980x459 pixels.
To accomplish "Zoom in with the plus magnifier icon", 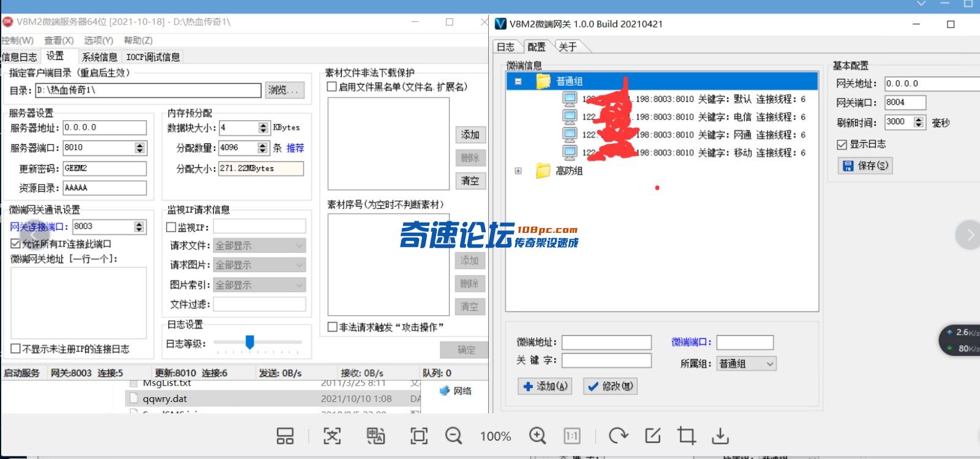I will [537, 436].
